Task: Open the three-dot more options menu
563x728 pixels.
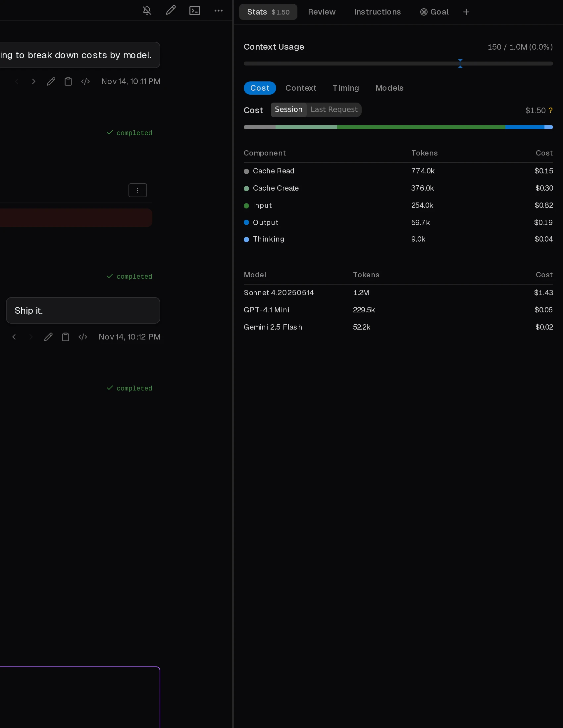Action: pos(219,11)
